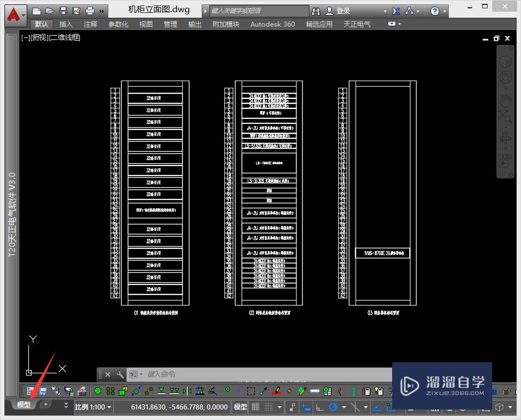Open the ShowMotion tool in navigation bar
The height and width of the screenshot is (420, 521).
[505, 162]
